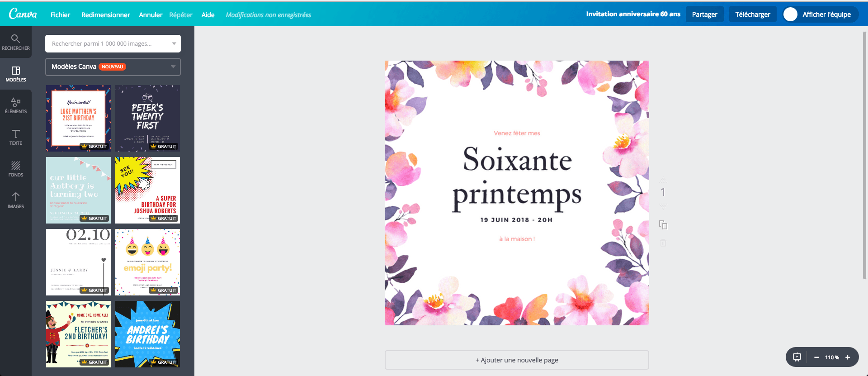Click the 110 % zoom level

832,357
